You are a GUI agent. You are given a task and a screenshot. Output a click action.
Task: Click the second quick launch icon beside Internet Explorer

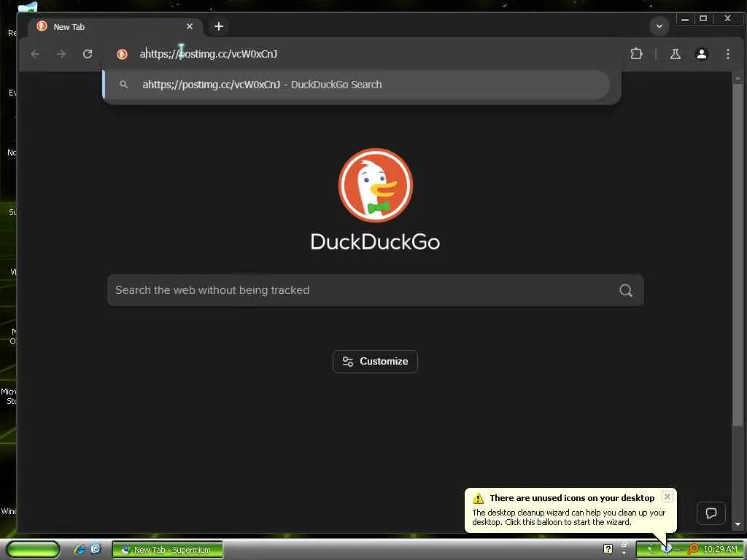pos(96,549)
